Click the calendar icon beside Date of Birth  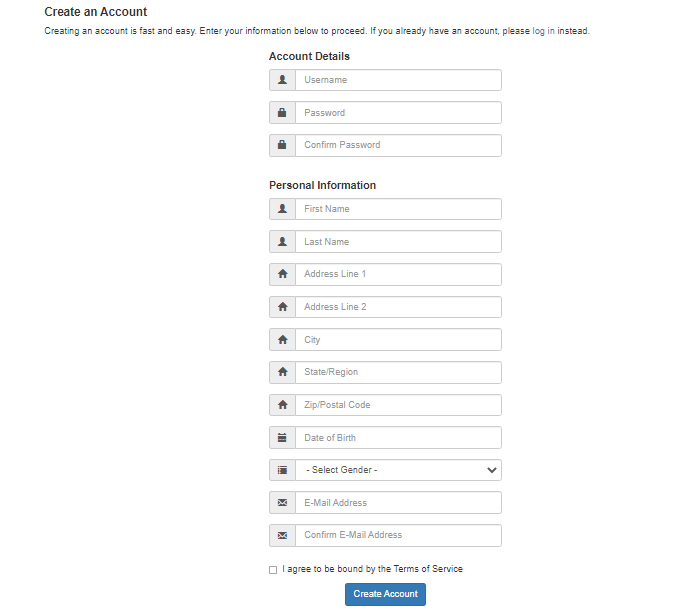tap(282, 438)
